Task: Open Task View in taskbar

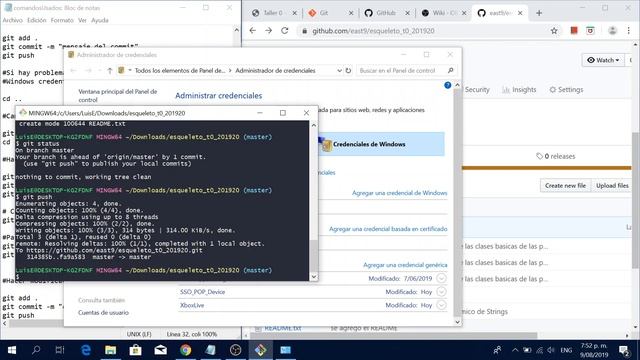Action: pos(60,350)
